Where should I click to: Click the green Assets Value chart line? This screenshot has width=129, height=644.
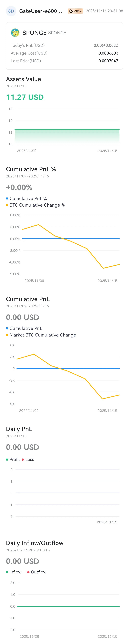[67, 129]
